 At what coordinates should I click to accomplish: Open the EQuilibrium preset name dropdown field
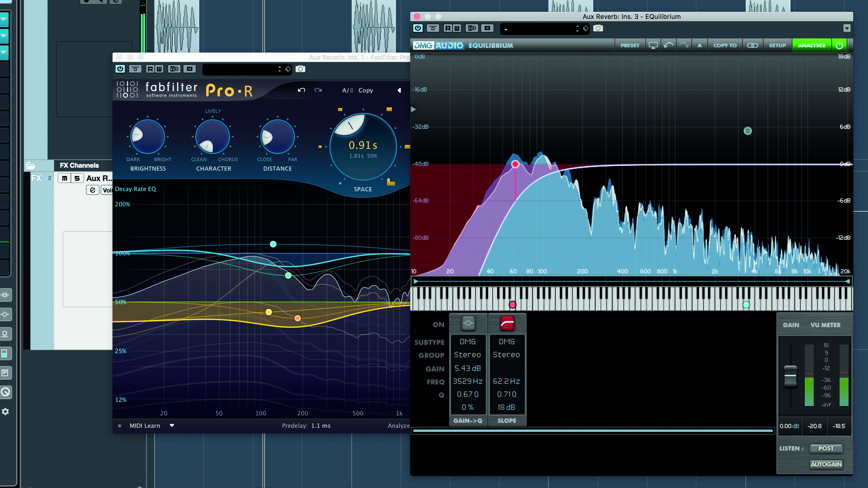pyautogui.click(x=539, y=29)
